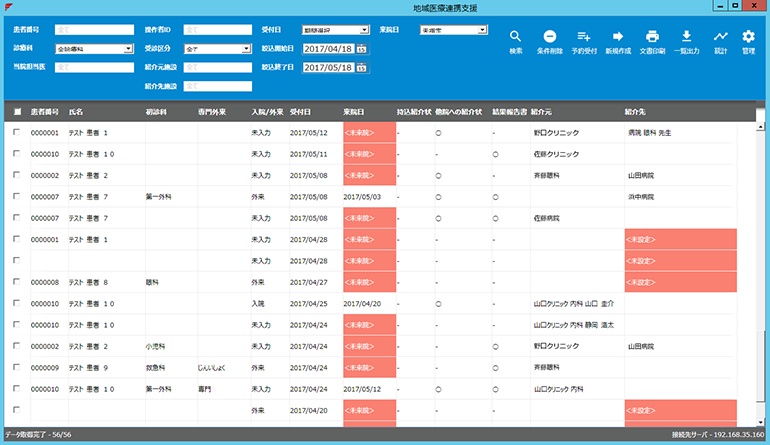Sort by the 紹介先 column header
The width and height of the screenshot is (770, 445).
[635, 112]
